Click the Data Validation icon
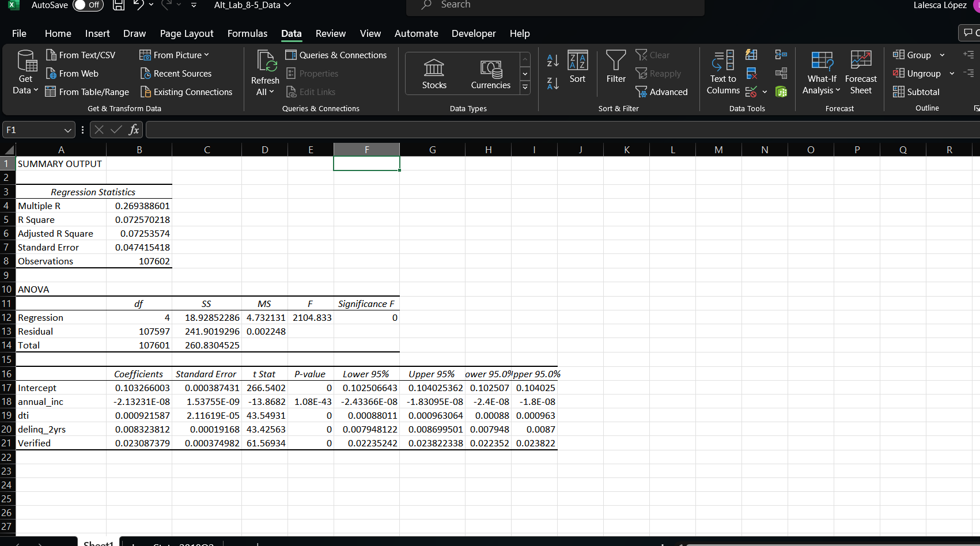This screenshot has width=980, height=546. click(x=751, y=92)
